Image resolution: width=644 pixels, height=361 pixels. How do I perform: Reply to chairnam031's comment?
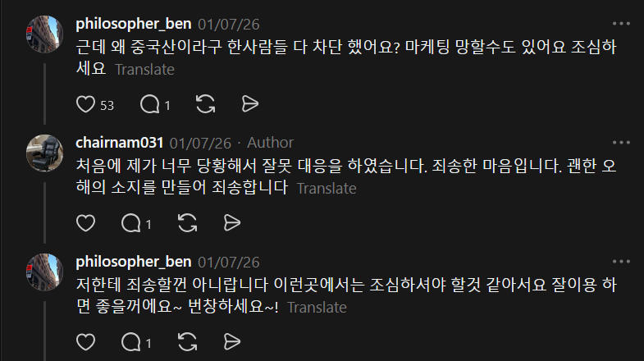(130, 223)
